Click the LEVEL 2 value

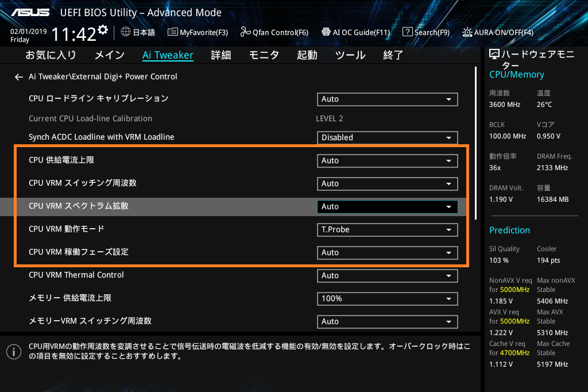329,118
